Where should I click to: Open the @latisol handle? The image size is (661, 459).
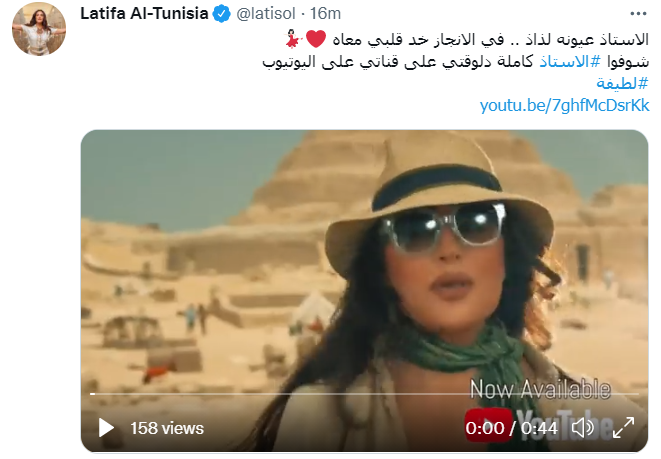[x=266, y=14]
